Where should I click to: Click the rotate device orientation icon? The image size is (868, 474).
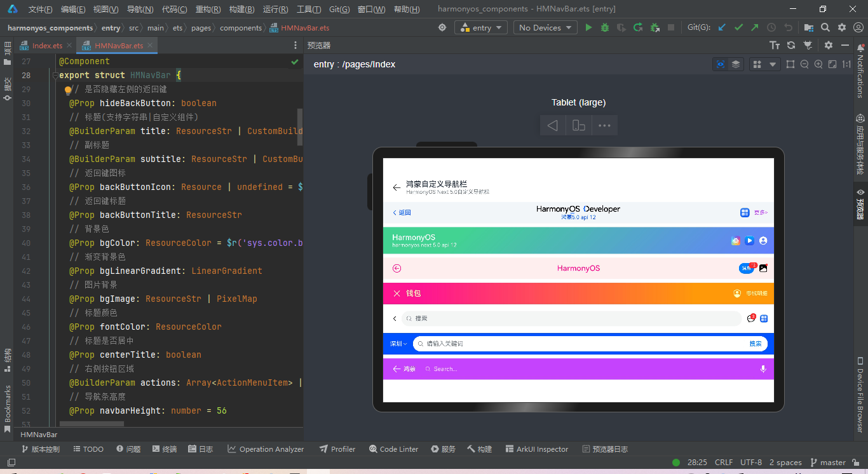[579, 125]
